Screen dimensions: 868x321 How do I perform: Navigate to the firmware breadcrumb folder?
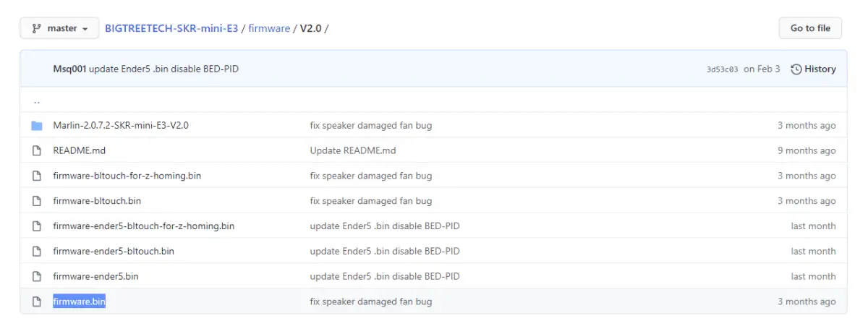coord(268,28)
